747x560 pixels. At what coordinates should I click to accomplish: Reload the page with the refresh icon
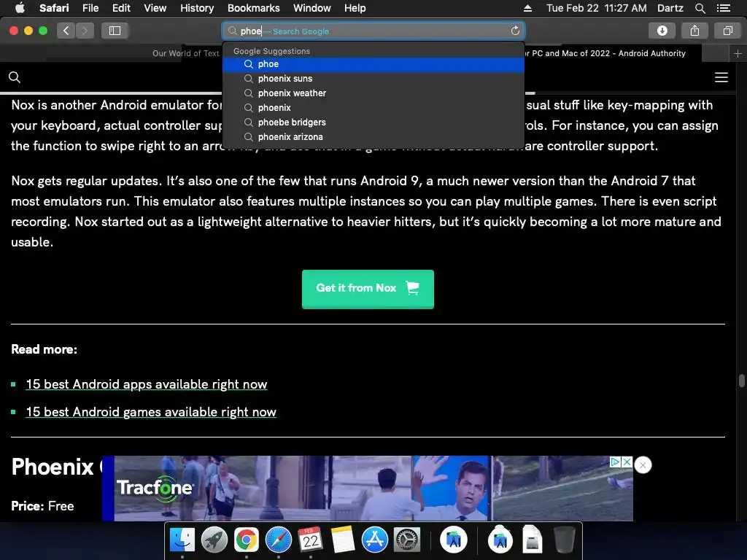point(515,31)
